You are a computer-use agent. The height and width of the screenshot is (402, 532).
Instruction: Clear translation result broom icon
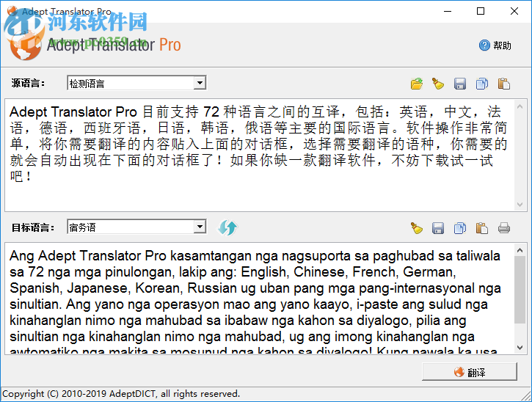[416, 228]
